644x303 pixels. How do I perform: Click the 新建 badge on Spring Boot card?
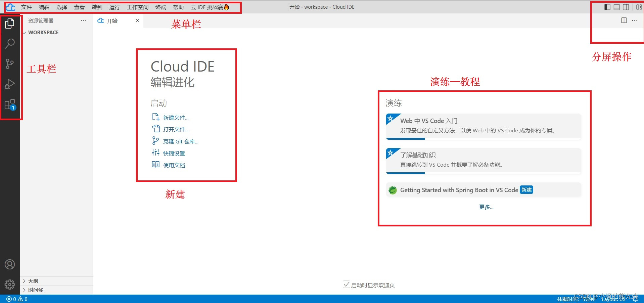click(526, 190)
